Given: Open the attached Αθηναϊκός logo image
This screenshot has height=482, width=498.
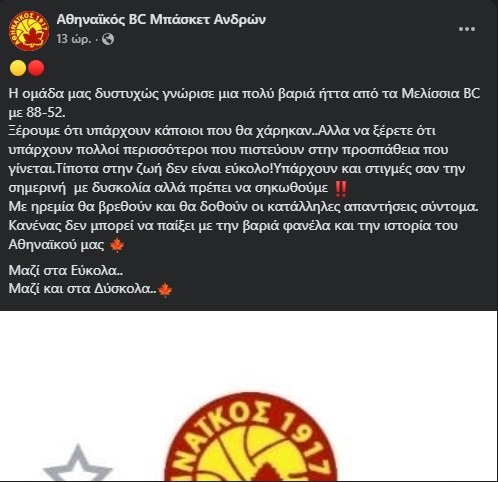Looking at the screenshot, I should pyautogui.click(x=249, y=396).
